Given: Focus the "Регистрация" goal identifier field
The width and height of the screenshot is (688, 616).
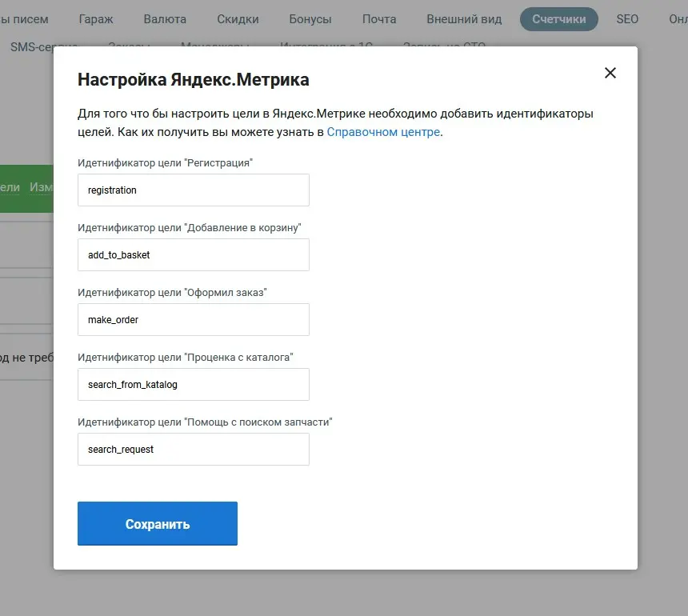Looking at the screenshot, I should (x=194, y=190).
